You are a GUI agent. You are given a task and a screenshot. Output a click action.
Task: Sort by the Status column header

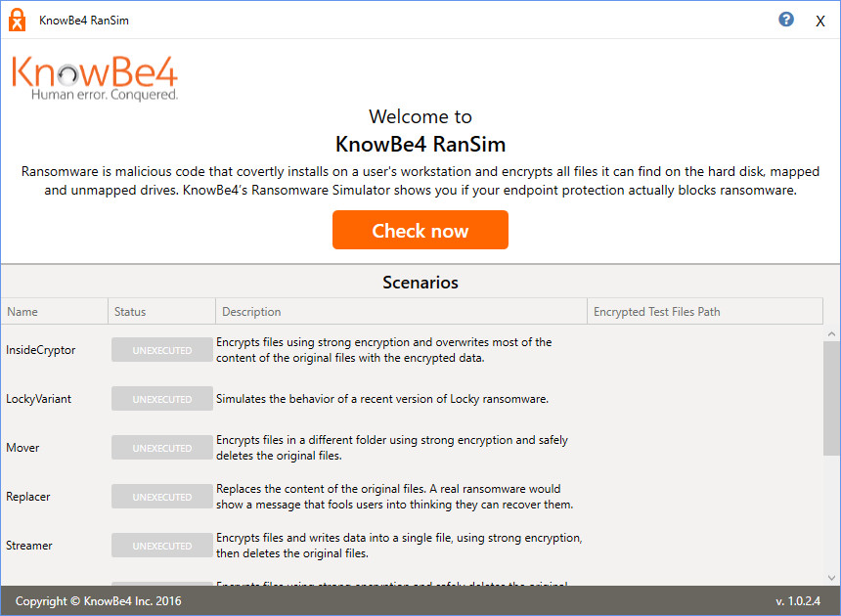pyautogui.click(x=161, y=312)
